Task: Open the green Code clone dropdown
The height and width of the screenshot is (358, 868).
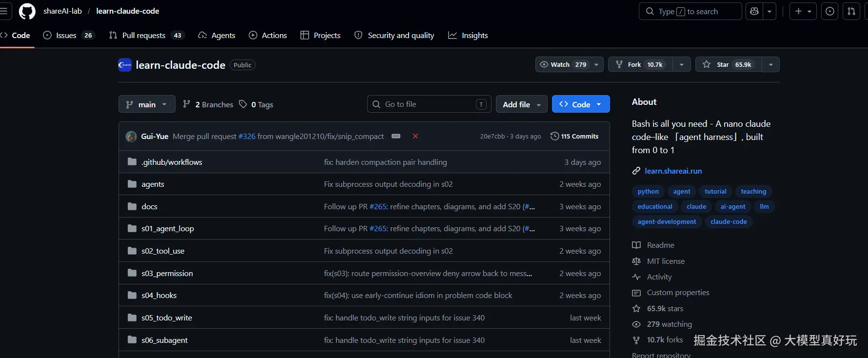Action: [x=581, y=104]
